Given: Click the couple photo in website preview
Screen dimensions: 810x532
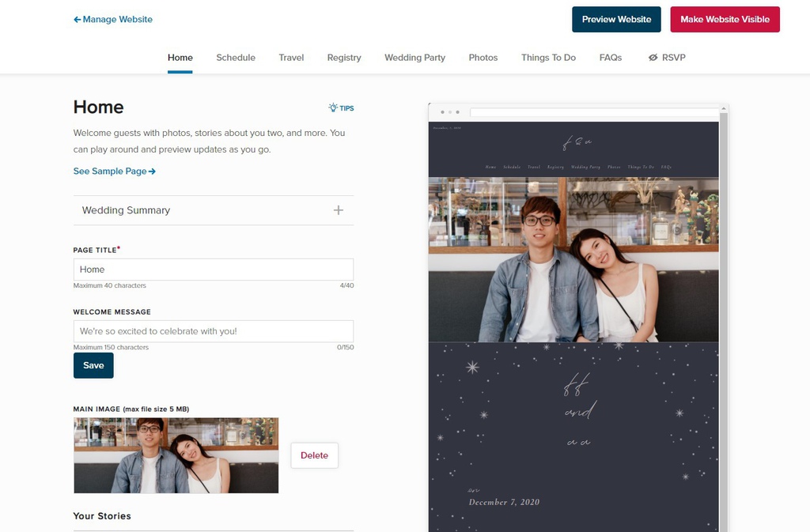Looking at the screenshot, I should click(573, 259).
